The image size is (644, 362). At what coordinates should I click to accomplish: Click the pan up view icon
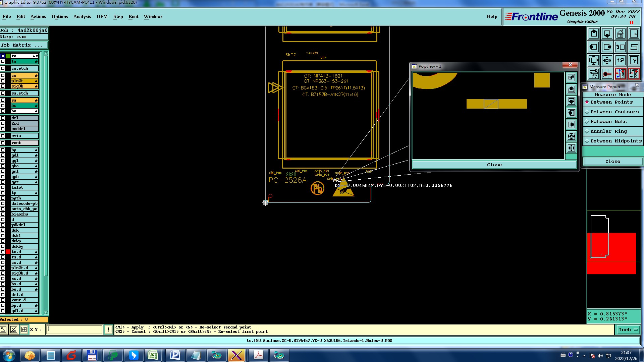(594, 34)
